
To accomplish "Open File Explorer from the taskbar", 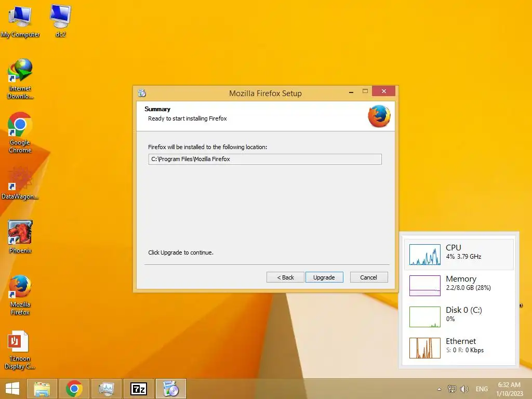I will [42, 389].
